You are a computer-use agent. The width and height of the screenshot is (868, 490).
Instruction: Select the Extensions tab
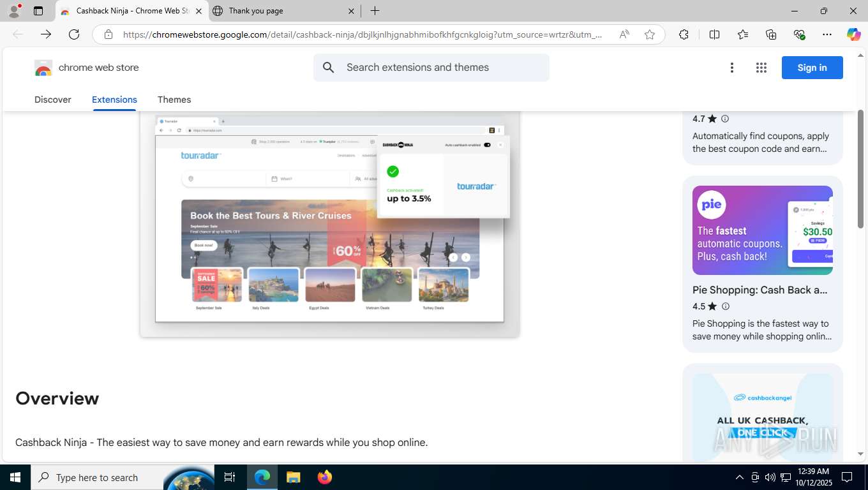point(114,100)
